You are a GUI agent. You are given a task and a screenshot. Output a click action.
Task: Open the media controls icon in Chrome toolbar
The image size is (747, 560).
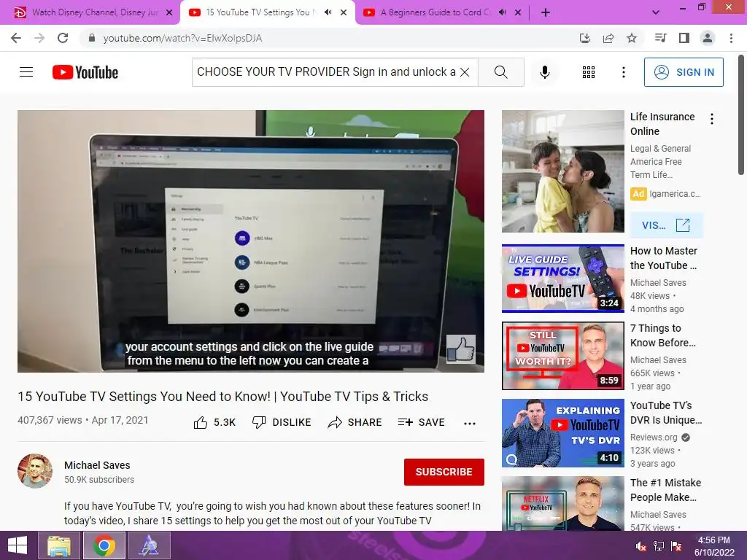[x=660, y=38]
